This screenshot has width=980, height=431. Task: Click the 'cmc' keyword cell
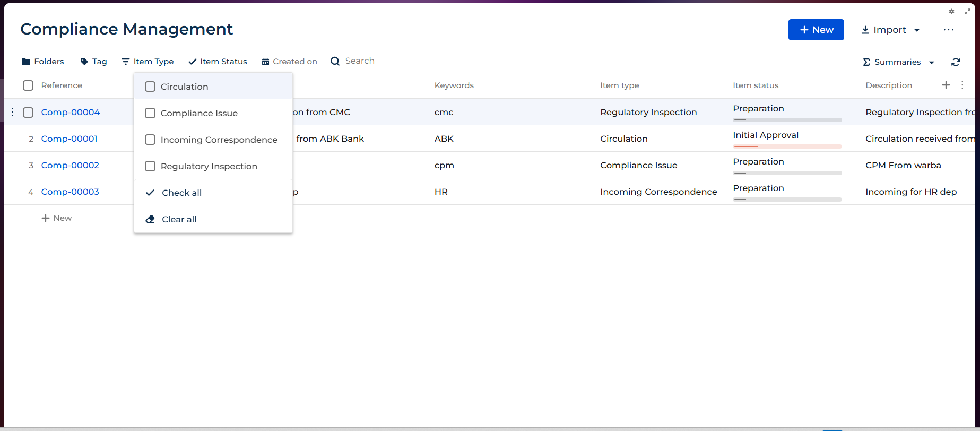(x=444, y=112)
